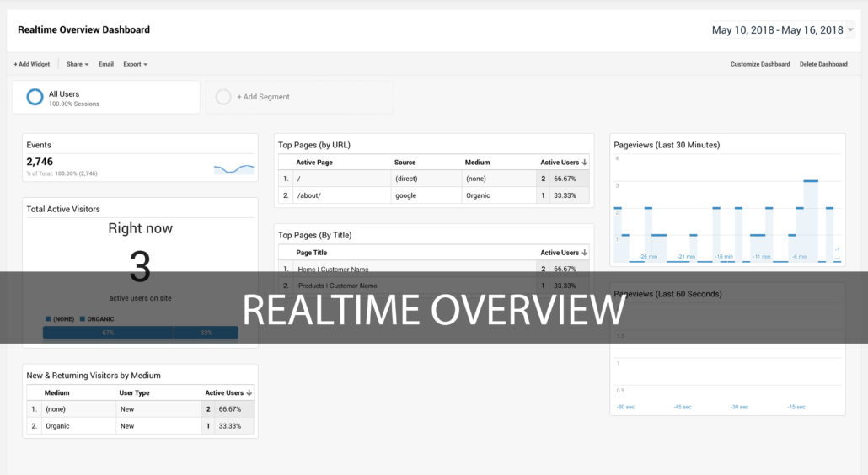Click the 2,746 events value
This screenshot has height=475, width=868.
40,162
